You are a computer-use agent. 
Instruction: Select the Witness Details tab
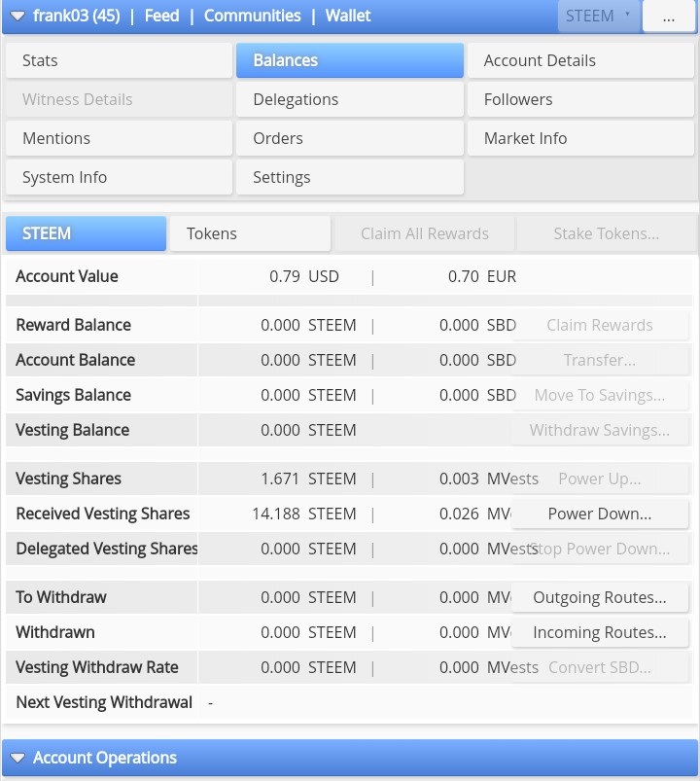click(x=119, y=99)
